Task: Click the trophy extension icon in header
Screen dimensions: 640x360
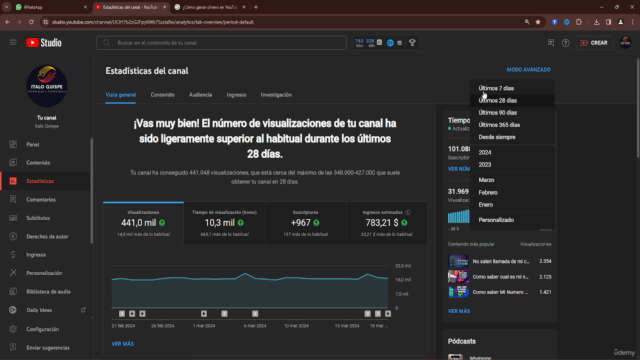Action: (x=412, y=42)
